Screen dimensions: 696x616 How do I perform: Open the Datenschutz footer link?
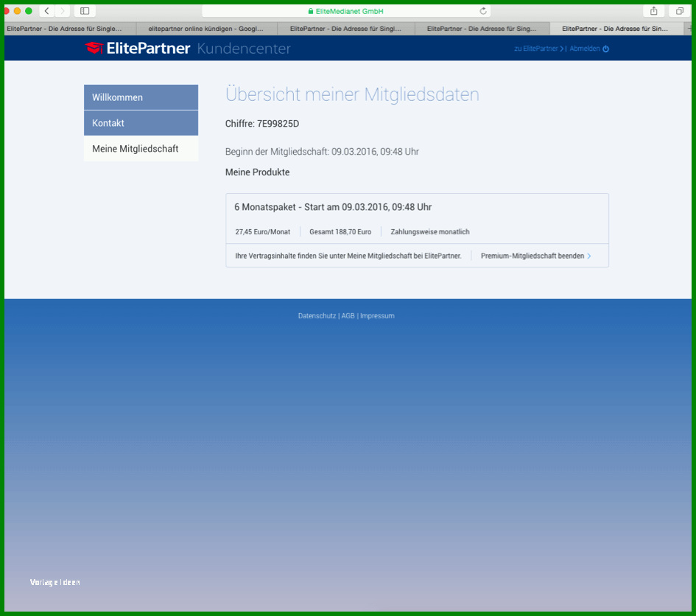tap(317, 316)
